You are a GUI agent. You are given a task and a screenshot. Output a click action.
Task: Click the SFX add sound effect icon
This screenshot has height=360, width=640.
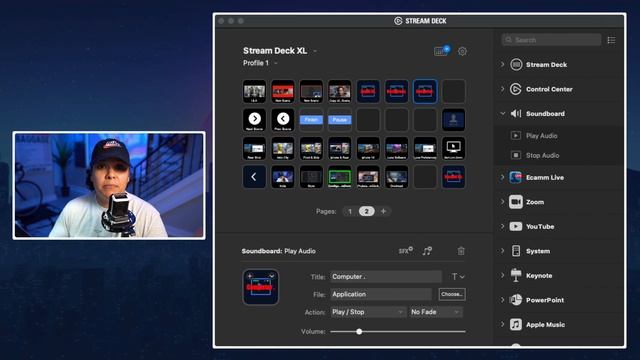click(405, 251)
